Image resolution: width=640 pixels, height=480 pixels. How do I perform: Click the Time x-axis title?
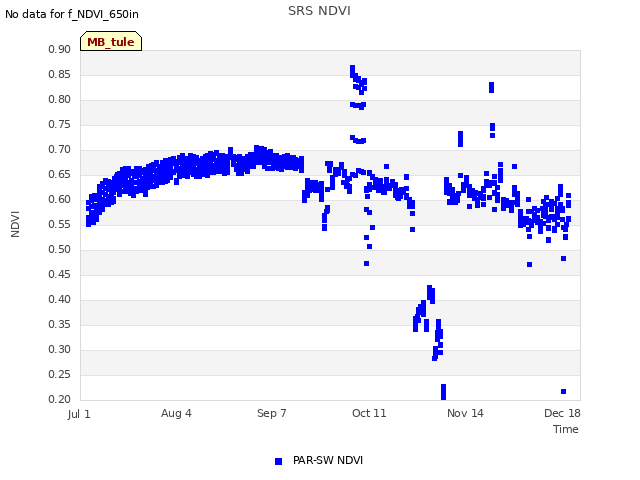pos(565,429)
